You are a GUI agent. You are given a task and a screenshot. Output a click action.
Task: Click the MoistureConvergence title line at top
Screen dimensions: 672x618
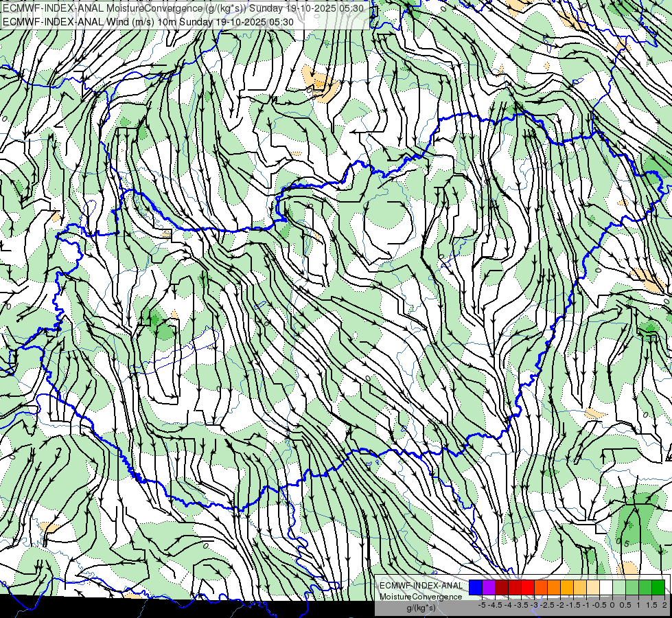[x=183, y=8]
